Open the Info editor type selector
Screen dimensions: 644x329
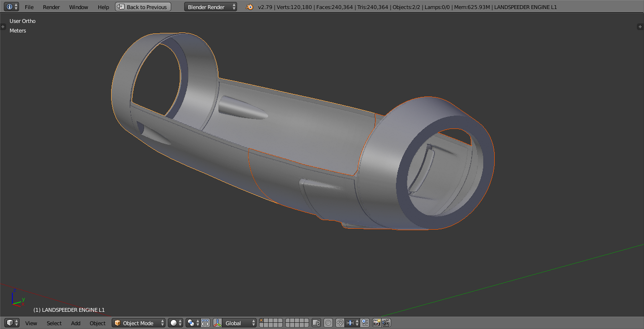pyautogui.click(x=11, y=7)
